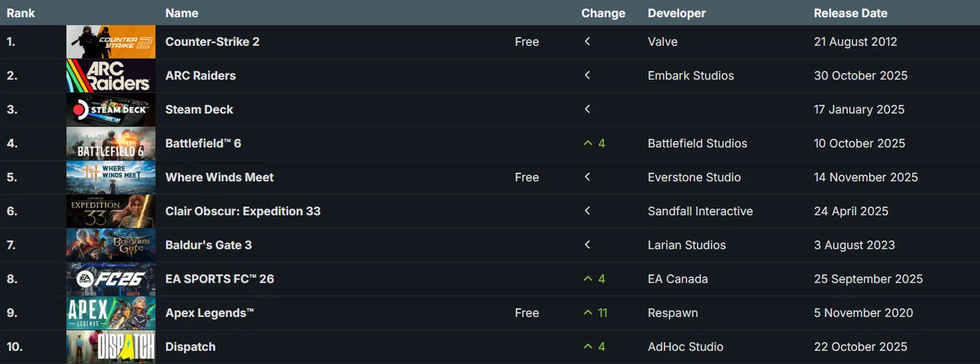Open the Counter-Strike 2 game thumbnail
This screenshot has height=364, width=980.
coord(110,42)
